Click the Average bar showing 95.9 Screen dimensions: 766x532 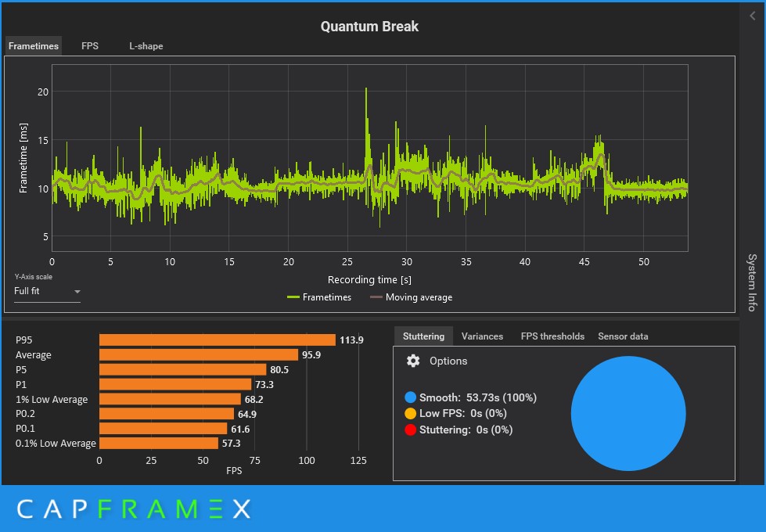coord(199,354)
